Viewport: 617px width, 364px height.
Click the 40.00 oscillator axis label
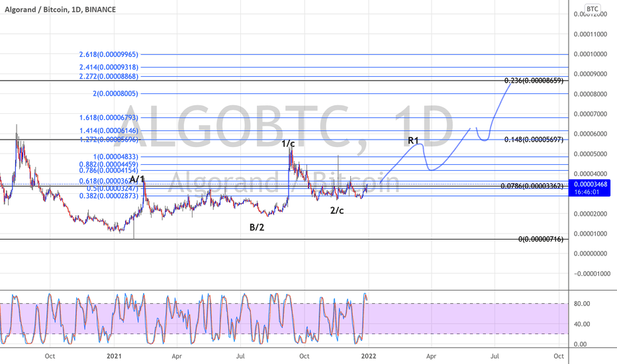click(x=582, y=324)
